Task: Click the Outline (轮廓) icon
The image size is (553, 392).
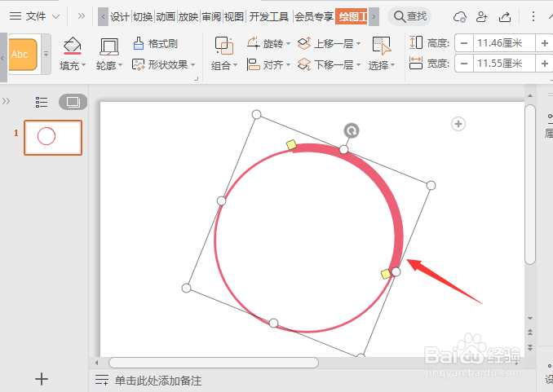Action: point(109,47)
